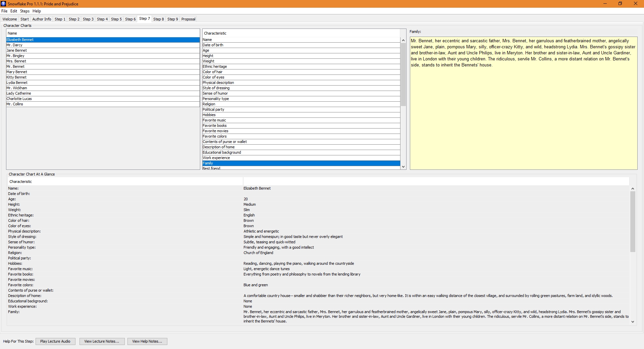Select Elizabeth Bennet in the character list
Image resolution: width=644 pixels, height=349 pixels.
(103, 40)
